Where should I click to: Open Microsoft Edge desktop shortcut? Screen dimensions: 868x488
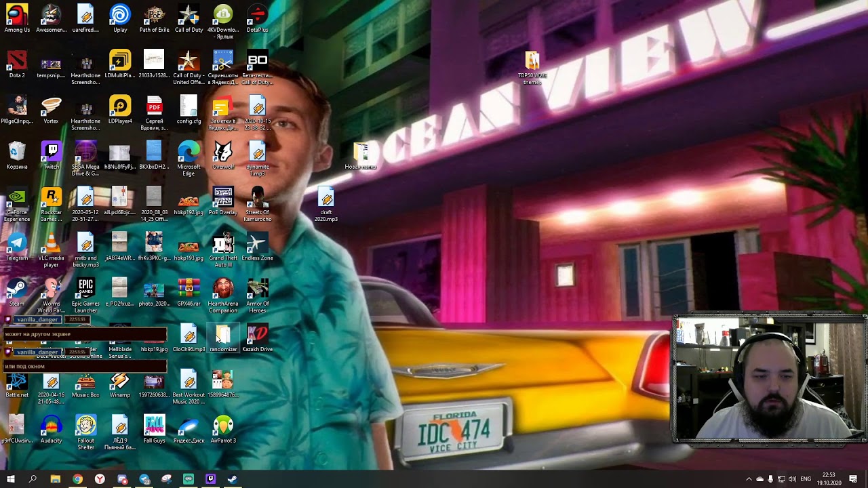tap(189, 159)
